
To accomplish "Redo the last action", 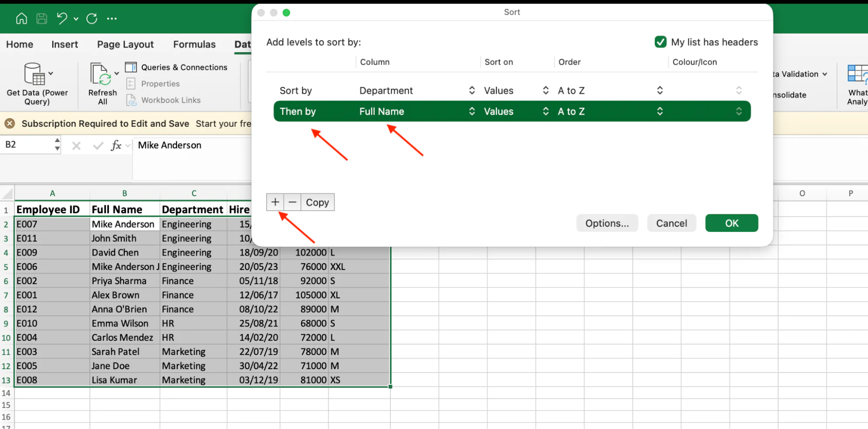I will (x=92, y=19).
